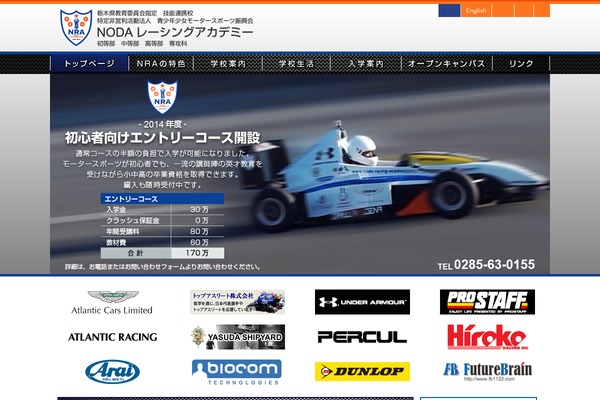Open the Percul sponsor logo
Image resolution: width=600 pixels, height=400 pixels.
pos(362,337)
